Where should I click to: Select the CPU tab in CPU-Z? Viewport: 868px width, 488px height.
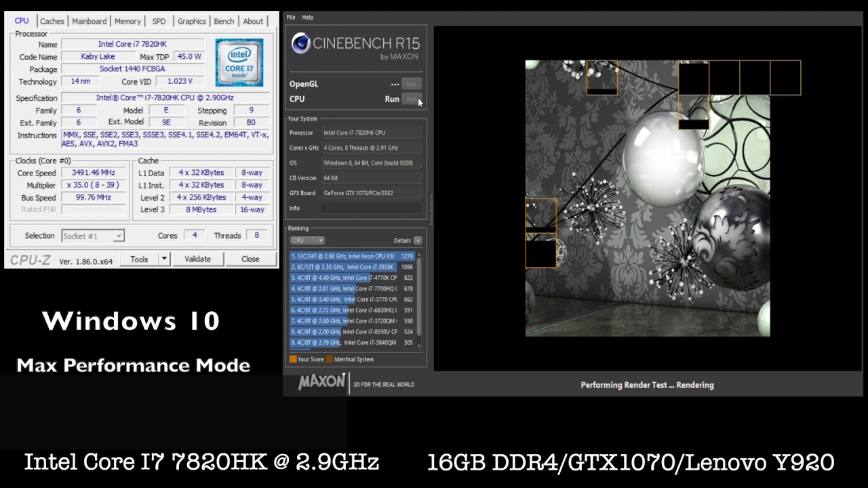coord(22,20)
